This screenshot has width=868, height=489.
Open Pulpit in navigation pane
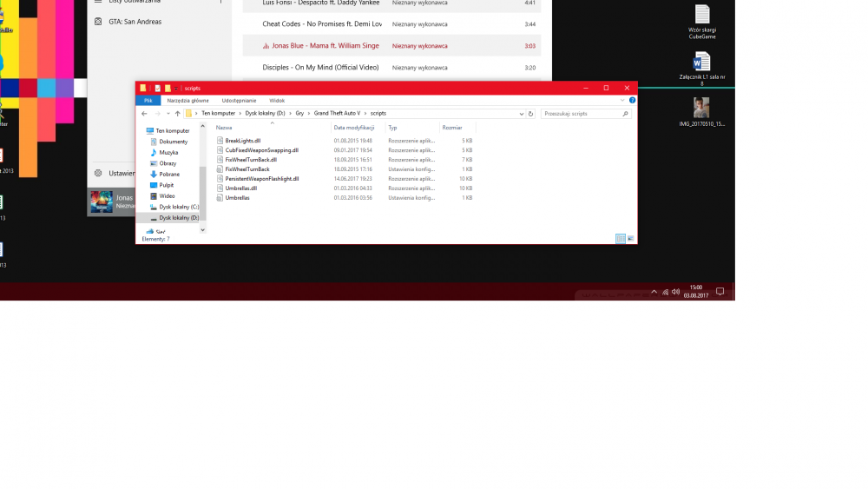tap(161, 185)
